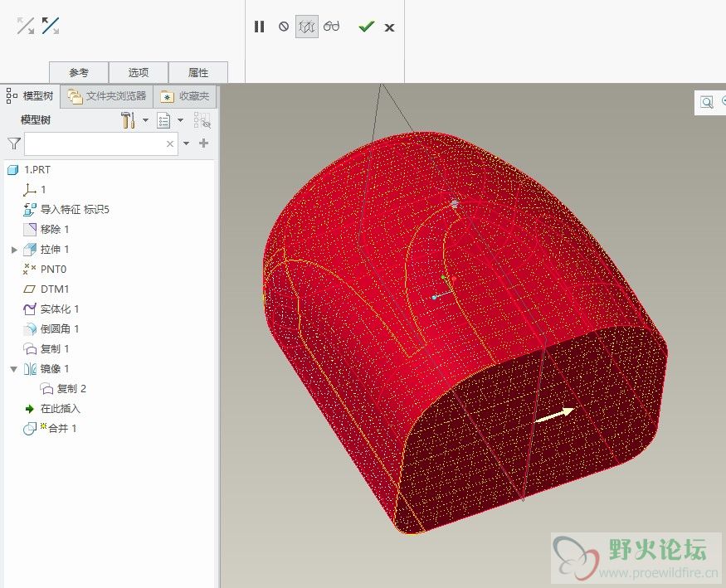The height and width of the screenshot is (588, 726).
Task: Switch to the 收藏夹 tab
Action: pos(185,96)
